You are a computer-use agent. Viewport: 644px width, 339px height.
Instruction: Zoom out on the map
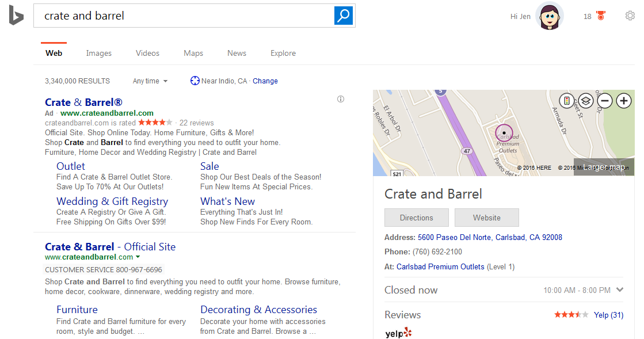(604, 101)
